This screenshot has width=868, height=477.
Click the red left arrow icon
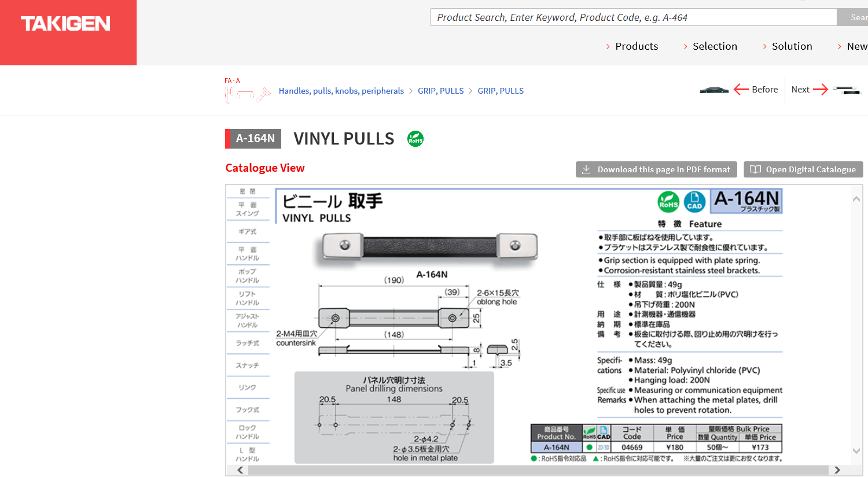coord(741,89)
